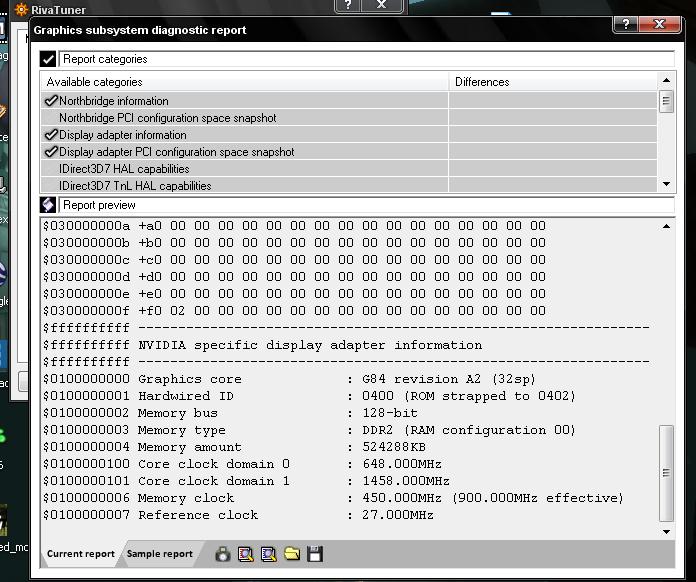This screenshot has height=582, width=696.
Task: Click the '(900.000MHz effective)' text
Action: 538,498
